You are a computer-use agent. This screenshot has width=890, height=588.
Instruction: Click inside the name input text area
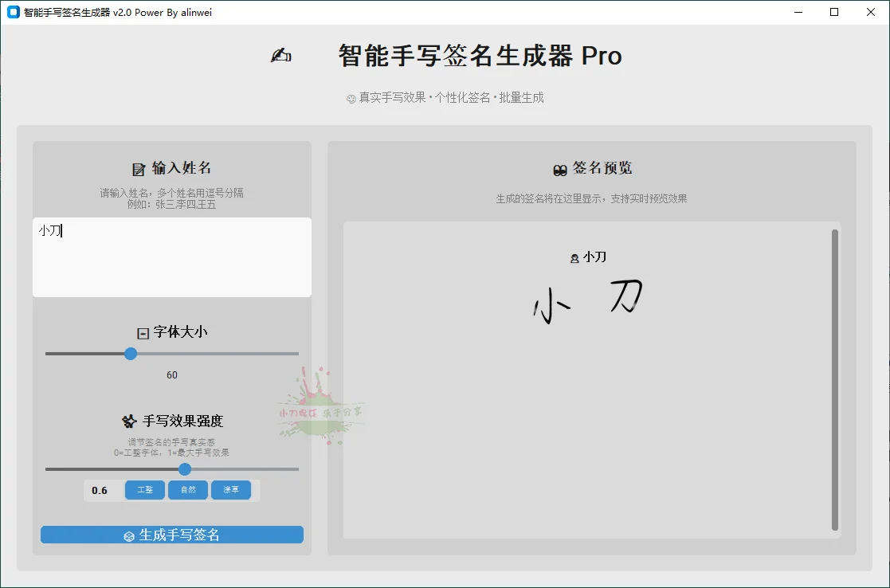[x=171, y=255]
